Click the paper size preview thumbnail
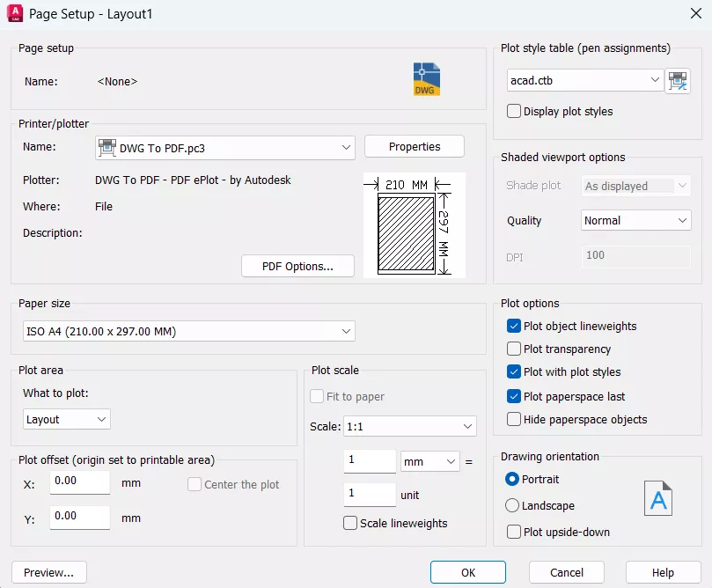The width and height of the screenshot is (712, 588). pos(414,225)
